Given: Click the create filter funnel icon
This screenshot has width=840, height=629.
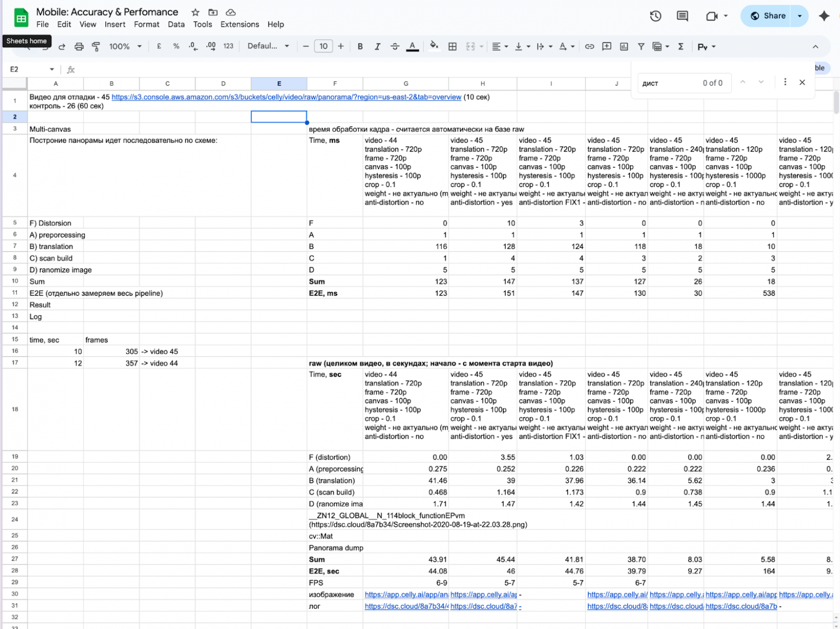Looking at the screenshot, I should tap(641, 47).
